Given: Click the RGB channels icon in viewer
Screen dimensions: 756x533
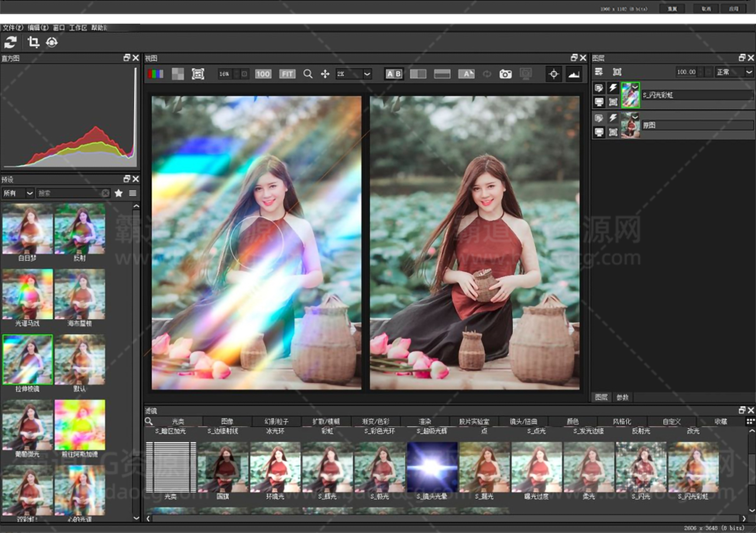Looking at the screenshot, I should tap(155, 74).
